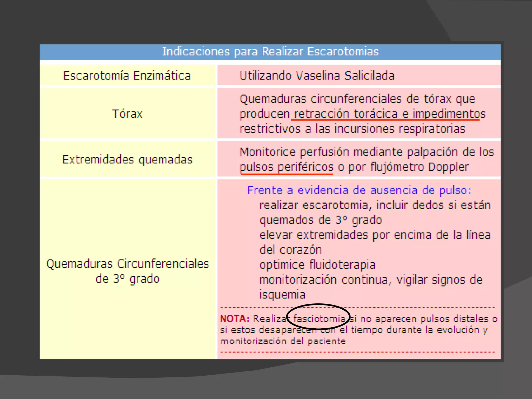
Task: Click the table title Indicaciones para Realizar Escarotomias
Action: click(270, 51)
